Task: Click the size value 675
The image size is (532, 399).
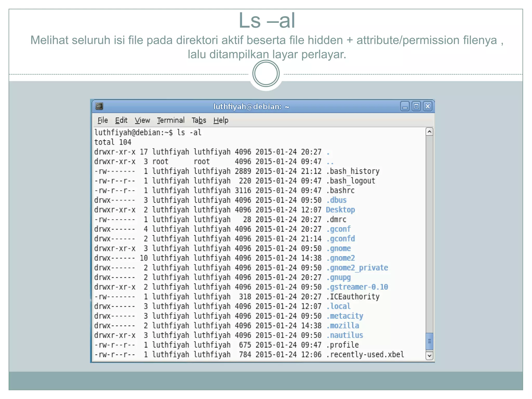Action: [245, 345]
